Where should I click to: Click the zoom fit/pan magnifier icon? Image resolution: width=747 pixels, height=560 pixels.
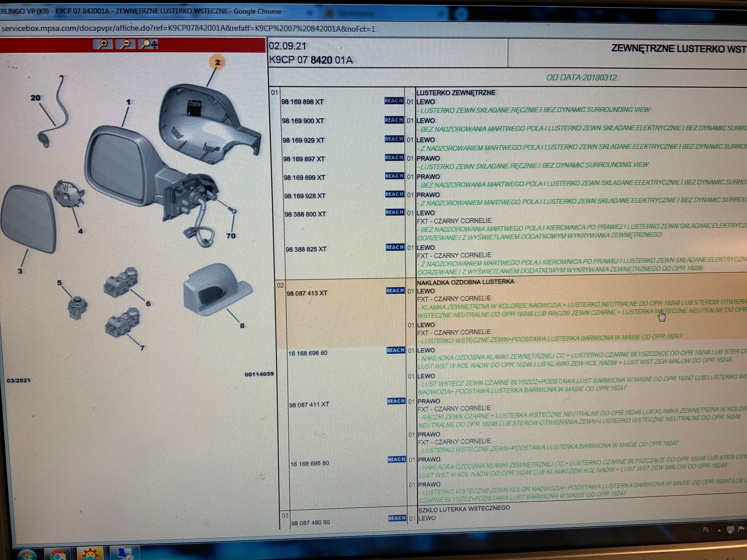pos(149,44)
